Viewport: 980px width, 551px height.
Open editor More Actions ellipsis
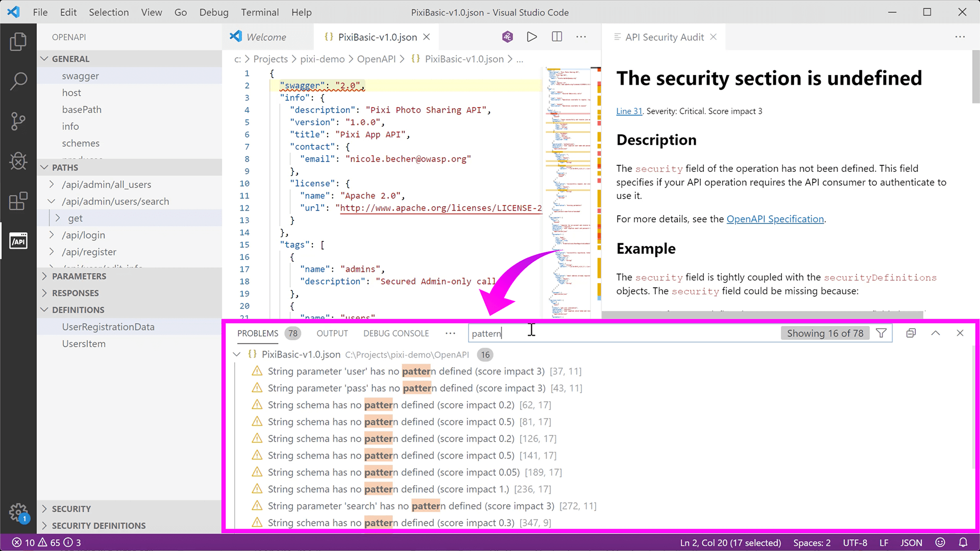(581, 37)
